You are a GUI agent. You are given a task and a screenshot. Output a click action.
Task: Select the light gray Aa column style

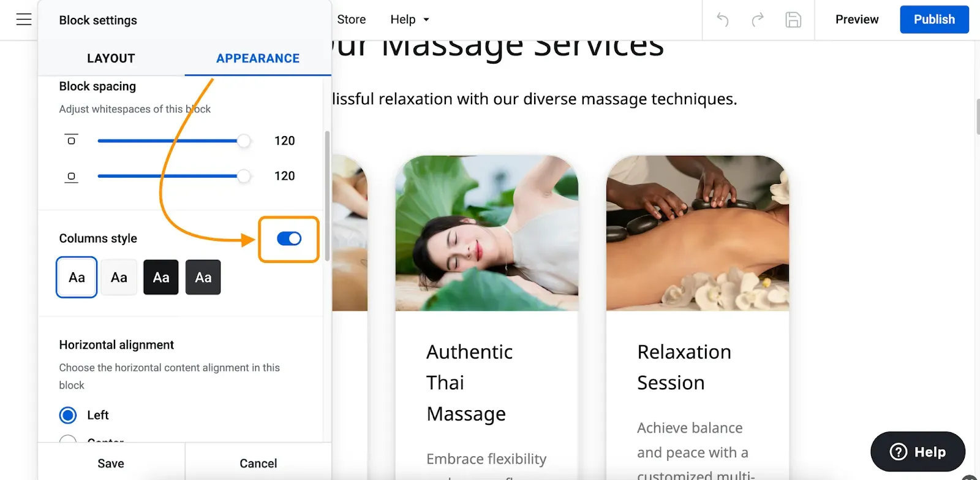coord(119,277)
